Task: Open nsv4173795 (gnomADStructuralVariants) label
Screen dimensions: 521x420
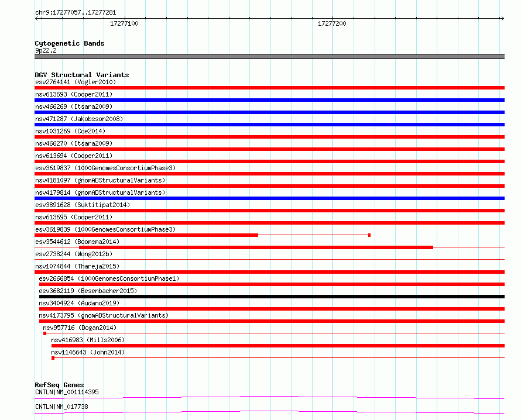Action: (x=104, y=315)
